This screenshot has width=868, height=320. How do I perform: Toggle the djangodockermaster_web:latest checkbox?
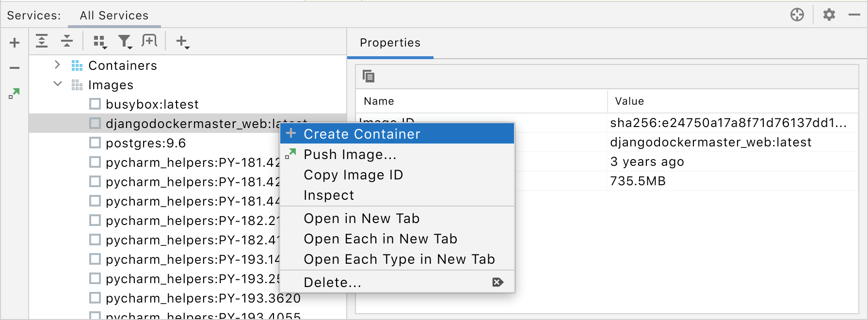pyautogui.click(x=95, y=123)
